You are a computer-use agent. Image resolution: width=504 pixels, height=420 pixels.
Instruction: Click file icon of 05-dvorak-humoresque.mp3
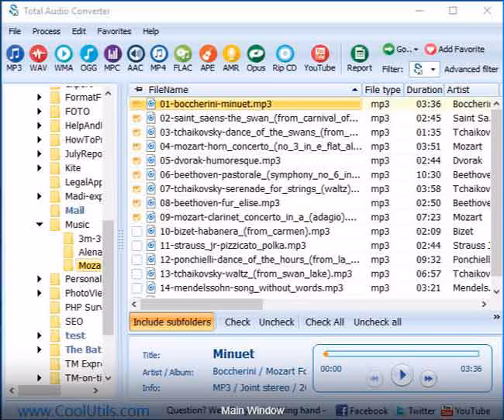click(150, 160)
